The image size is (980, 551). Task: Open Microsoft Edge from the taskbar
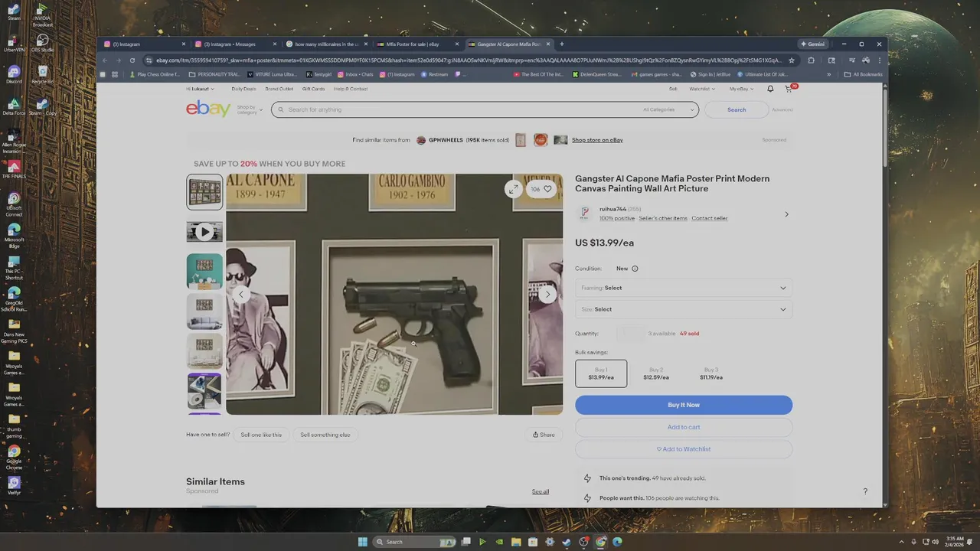point(617,542)
